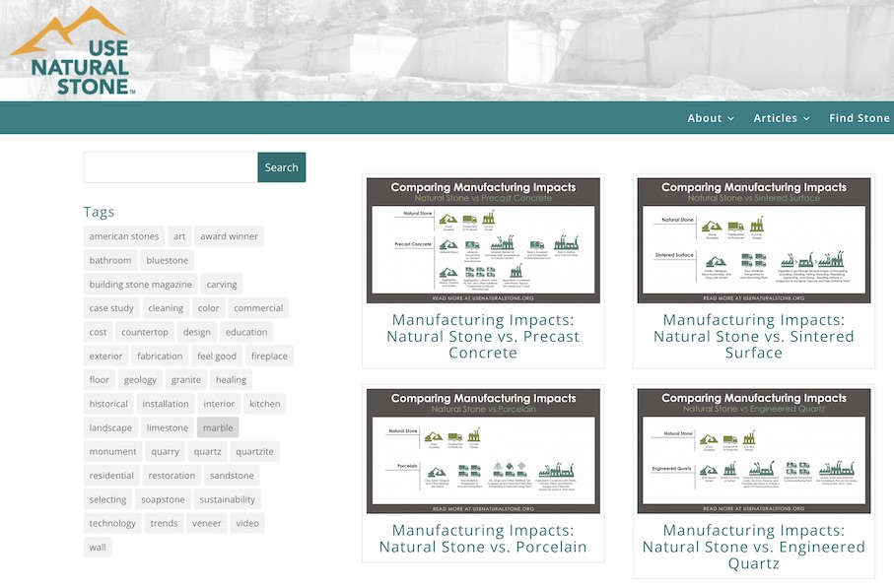Choose the bathroom tag
Screen dimensions: 894x588
pyautogui.click(x=110, y=260)
